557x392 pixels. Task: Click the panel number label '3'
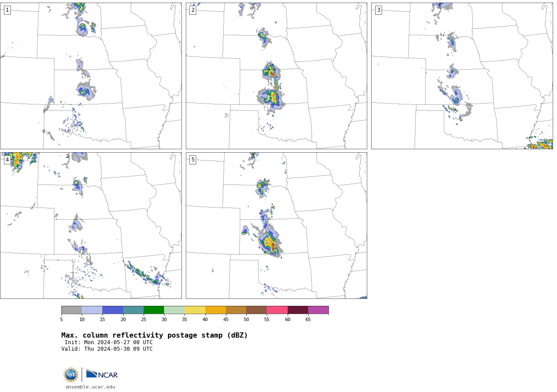[378, 10]
